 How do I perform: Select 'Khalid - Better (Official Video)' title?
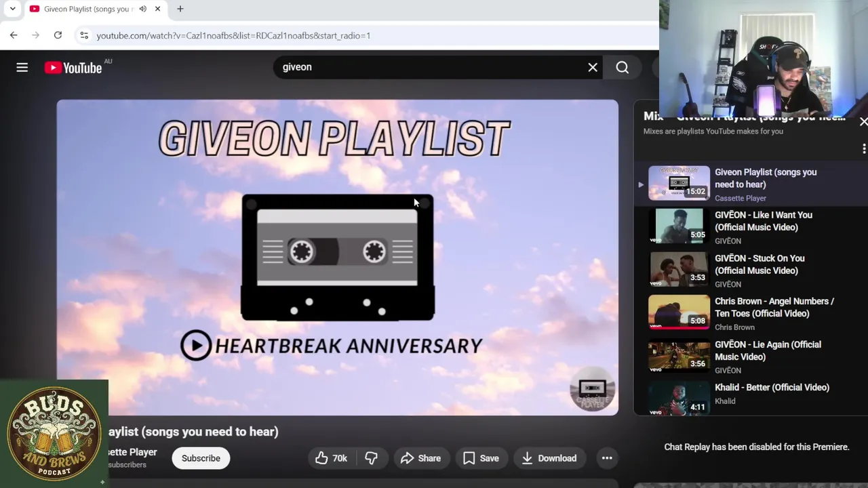772,388
